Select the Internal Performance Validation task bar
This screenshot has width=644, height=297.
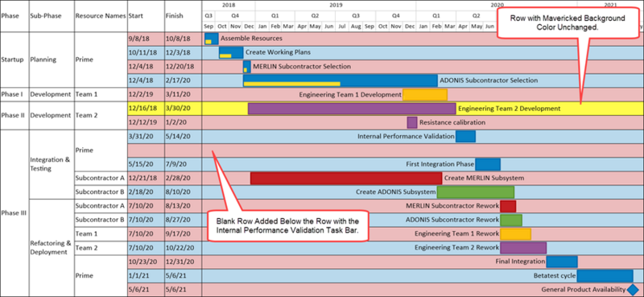[465, 136]
